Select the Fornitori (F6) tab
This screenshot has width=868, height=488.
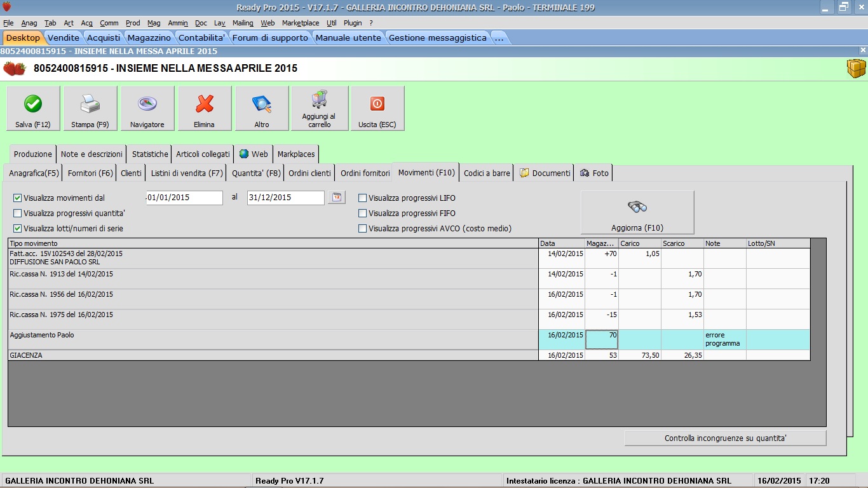[x=90, y=173]
